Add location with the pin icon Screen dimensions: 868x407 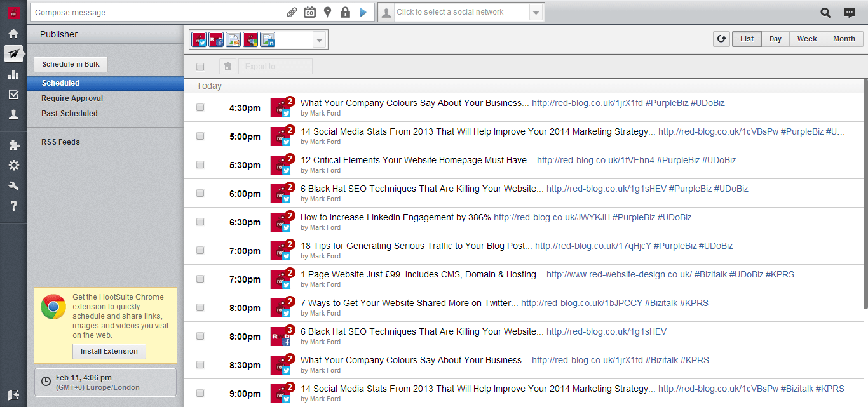click(327, 12)
